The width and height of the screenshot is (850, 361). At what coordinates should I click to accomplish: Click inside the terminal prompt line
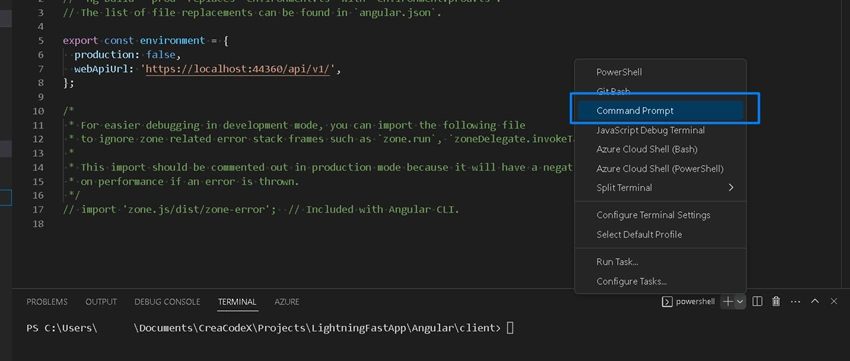click(x=270, y=328)
